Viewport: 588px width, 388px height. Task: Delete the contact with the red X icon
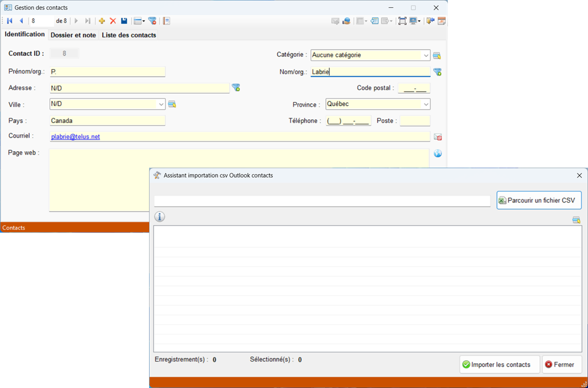point(113,21)
